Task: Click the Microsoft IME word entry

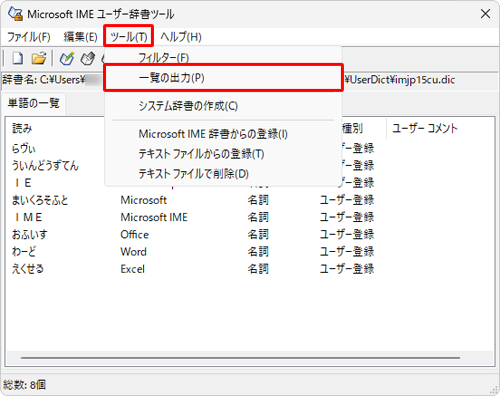Action: (154, 217)
